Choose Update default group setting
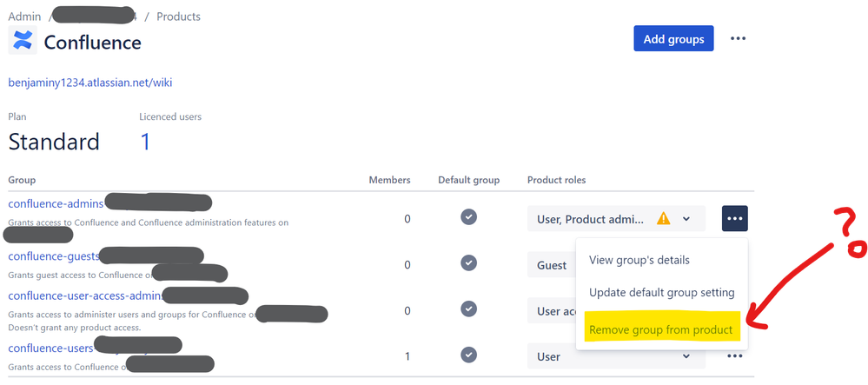The width and height of the screenshot is (868, 385). click(x=662, y=293)
